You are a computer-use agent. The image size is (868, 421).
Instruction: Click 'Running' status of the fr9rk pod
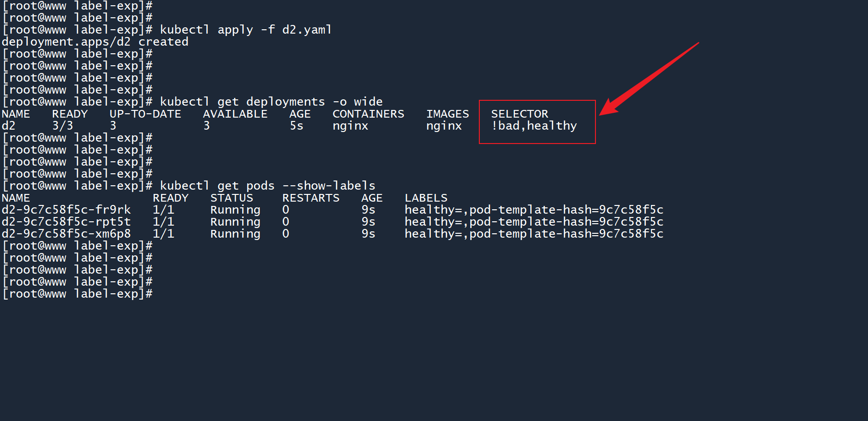235,210
